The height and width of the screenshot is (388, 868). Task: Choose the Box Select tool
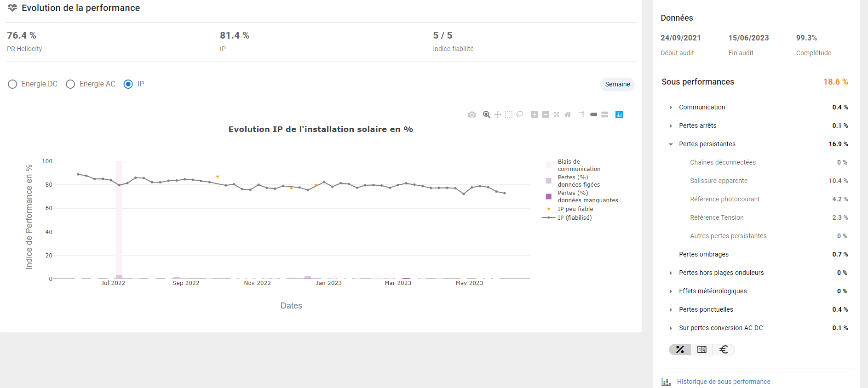pos(508,114)
